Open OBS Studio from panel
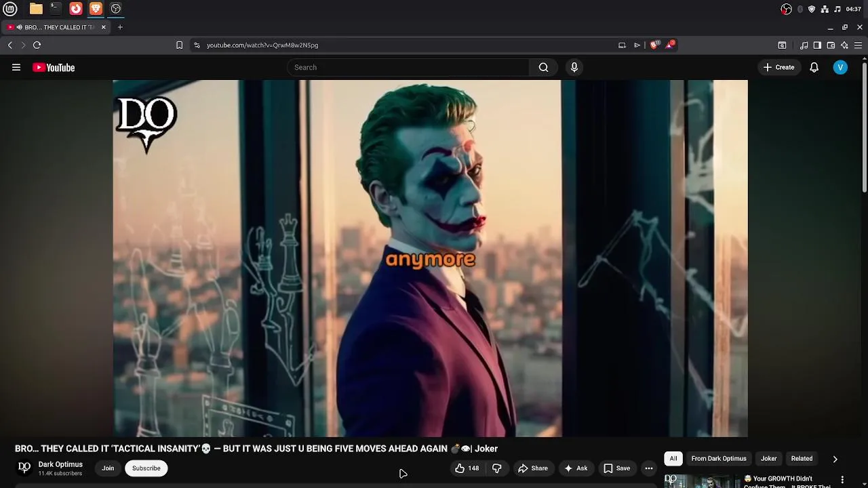This screenshot has width=868, height=488. (x=115, y=9)
